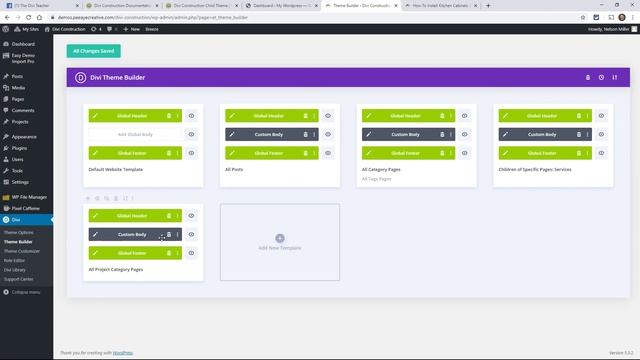Click the All Changes Saved button
The image size is (640, 360).
click(x=93, y=51)
